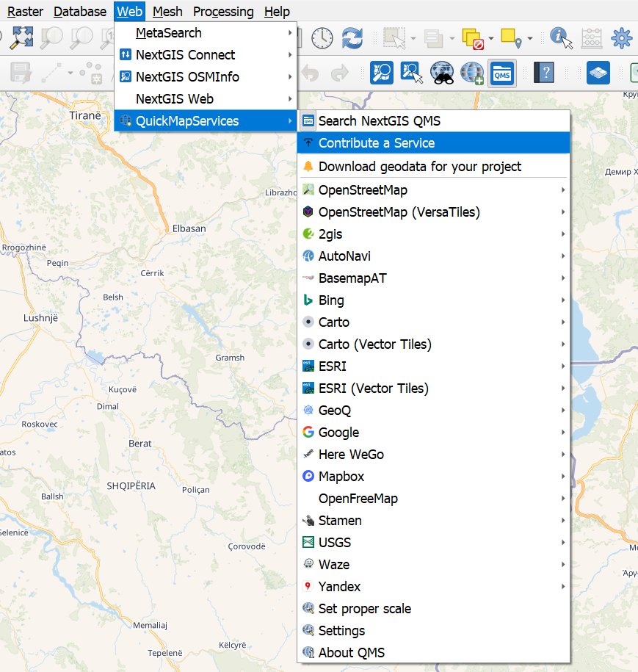This screenshot has height=672, width=638.
Task: Click the Refresh map icon
Action: (352, 37)
